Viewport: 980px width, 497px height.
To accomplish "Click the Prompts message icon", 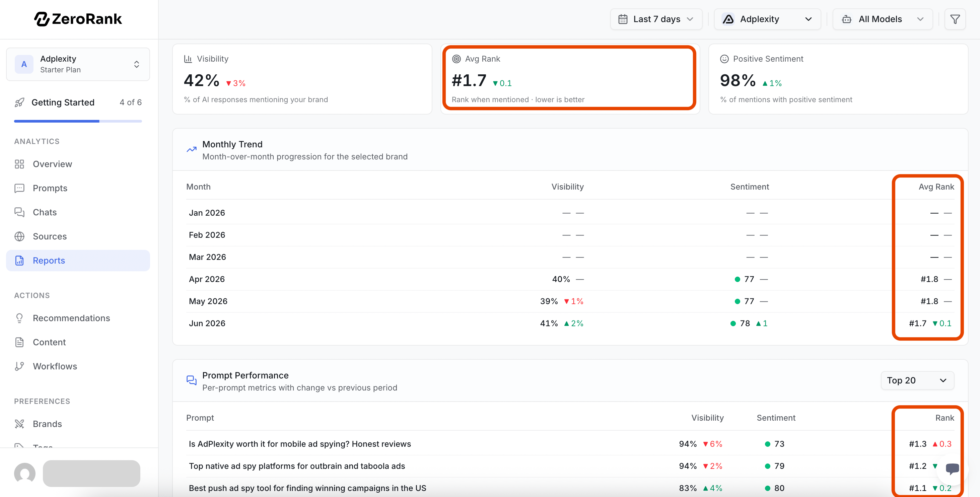I will [19, 188].
